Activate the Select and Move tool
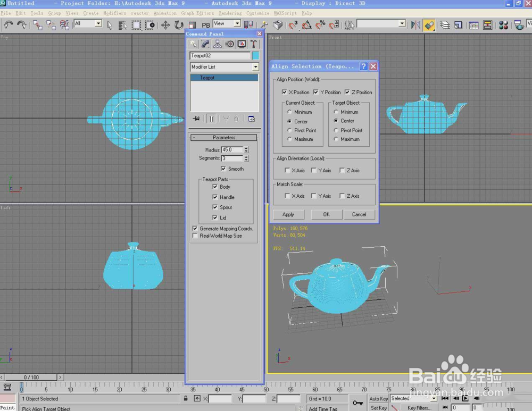This screenshot has height=411, width=532. (x=165, y=25)
